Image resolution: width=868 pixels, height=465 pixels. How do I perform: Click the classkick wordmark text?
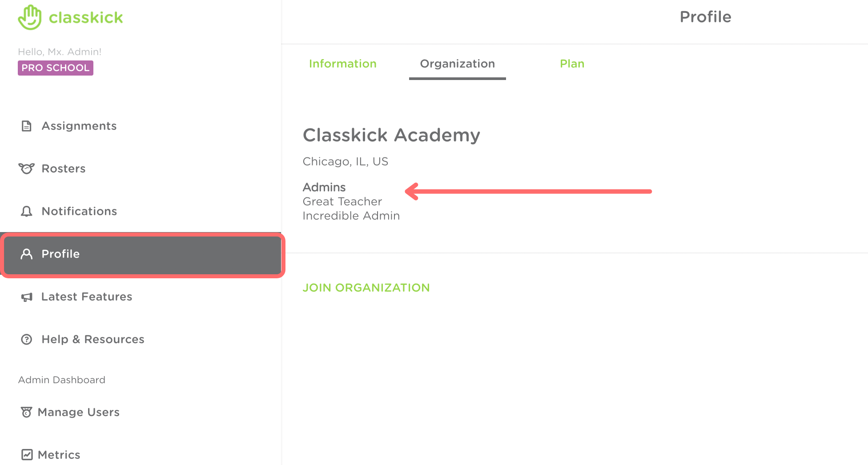click(x=86, y=18)
